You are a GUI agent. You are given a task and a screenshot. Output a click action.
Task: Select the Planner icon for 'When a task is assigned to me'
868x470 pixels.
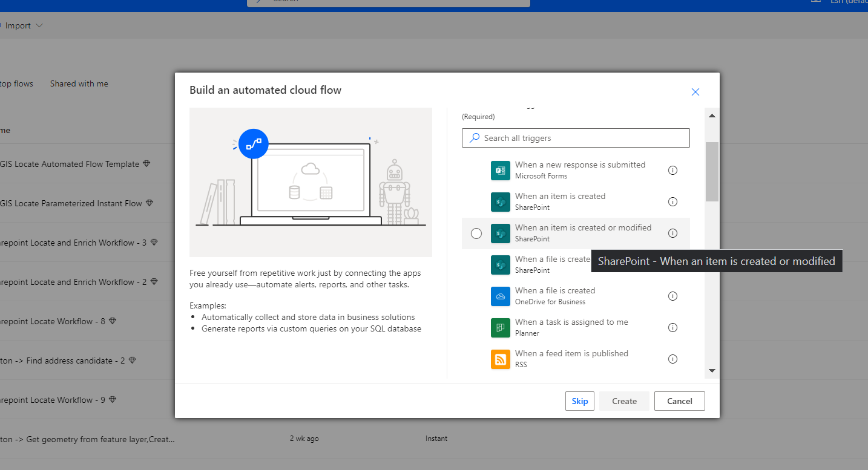(x=501, y=327)
